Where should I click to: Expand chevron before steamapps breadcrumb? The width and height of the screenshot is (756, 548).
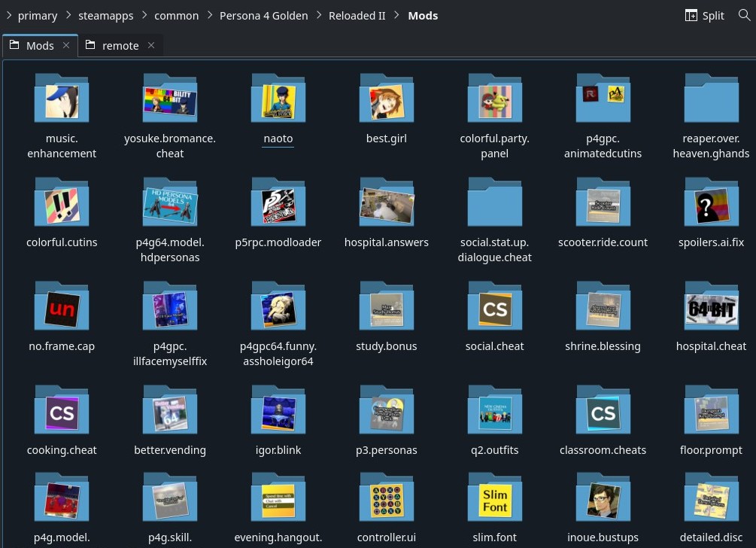click(68, 15)
